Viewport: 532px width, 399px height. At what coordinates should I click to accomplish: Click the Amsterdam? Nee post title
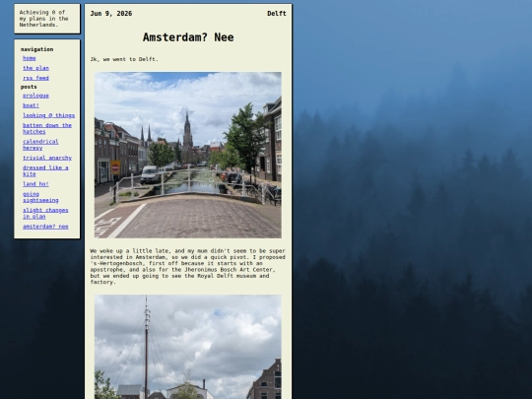coord(188,37)
